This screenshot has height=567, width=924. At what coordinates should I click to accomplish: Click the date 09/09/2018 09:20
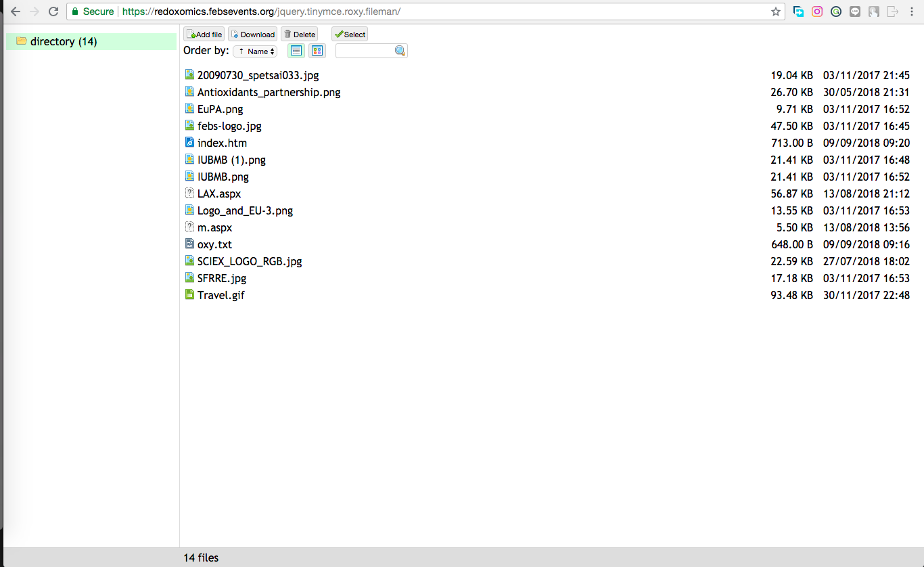(x=867, y=143)
